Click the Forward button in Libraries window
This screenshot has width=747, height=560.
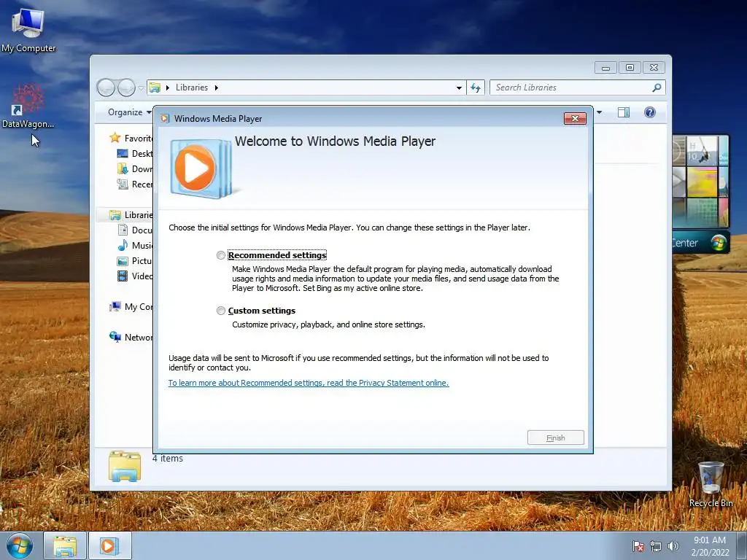(x=126, y=87)
